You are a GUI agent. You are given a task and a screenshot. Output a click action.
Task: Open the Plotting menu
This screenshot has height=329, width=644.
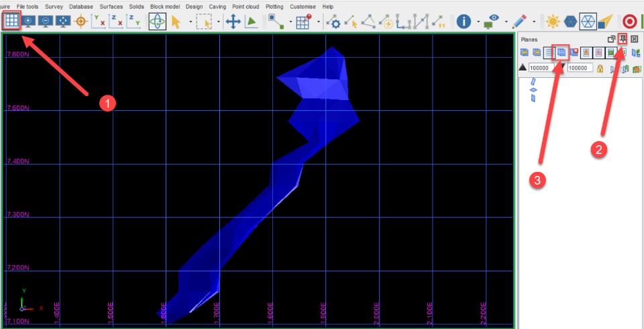(x=274, y=7)
